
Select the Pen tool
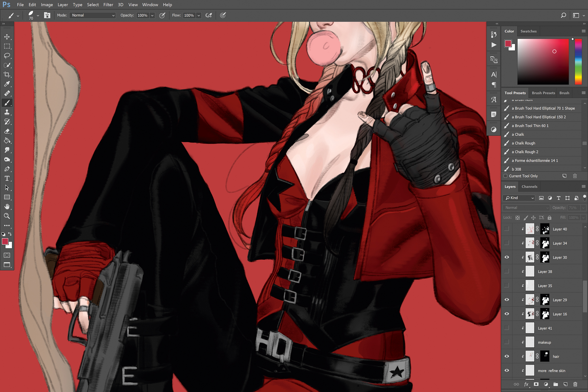(7, 169)
